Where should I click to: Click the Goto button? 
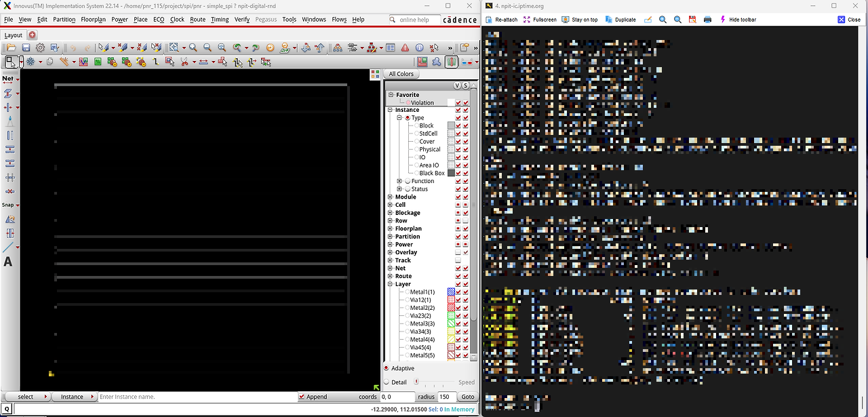coord(468,397)
